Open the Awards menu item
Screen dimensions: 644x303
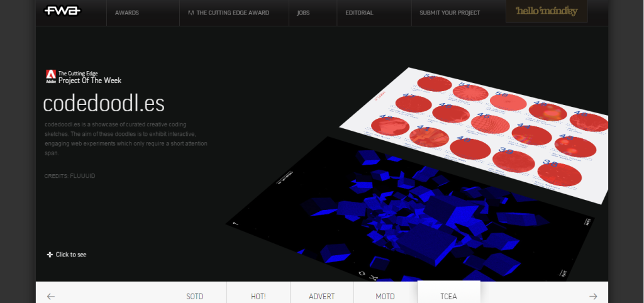pos(127,13)
